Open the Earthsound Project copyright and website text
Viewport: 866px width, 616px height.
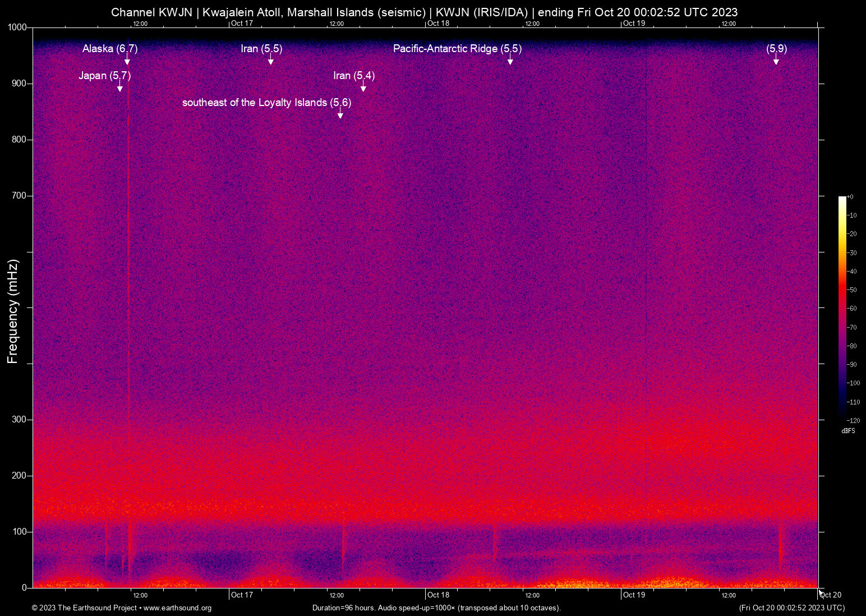coord(122,608)
